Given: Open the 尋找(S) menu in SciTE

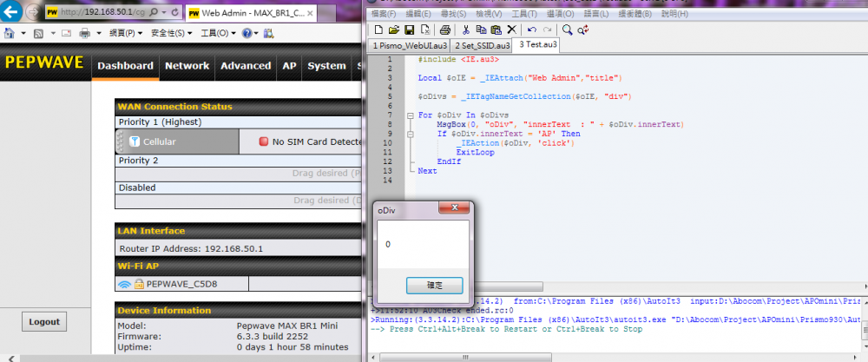Looking at the screenshot, I should [x=452, y=14].
